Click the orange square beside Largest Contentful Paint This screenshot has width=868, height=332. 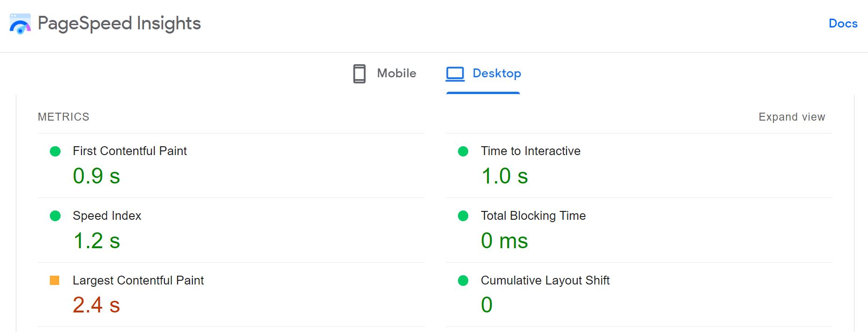coord(55,281)
